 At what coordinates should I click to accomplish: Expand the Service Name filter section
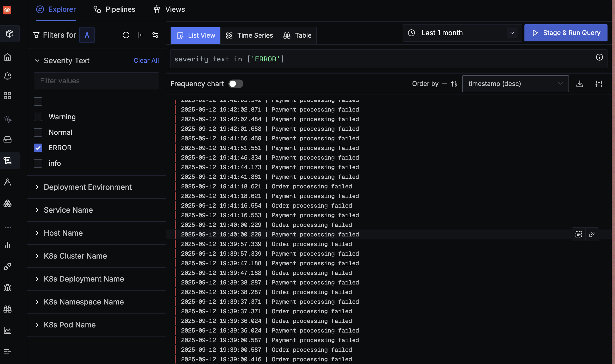[68, 210]
